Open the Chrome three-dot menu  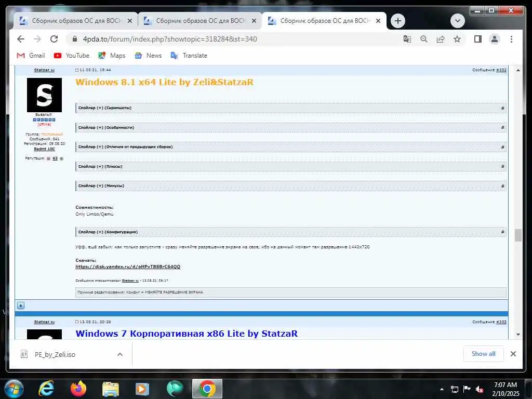point(511,39)
